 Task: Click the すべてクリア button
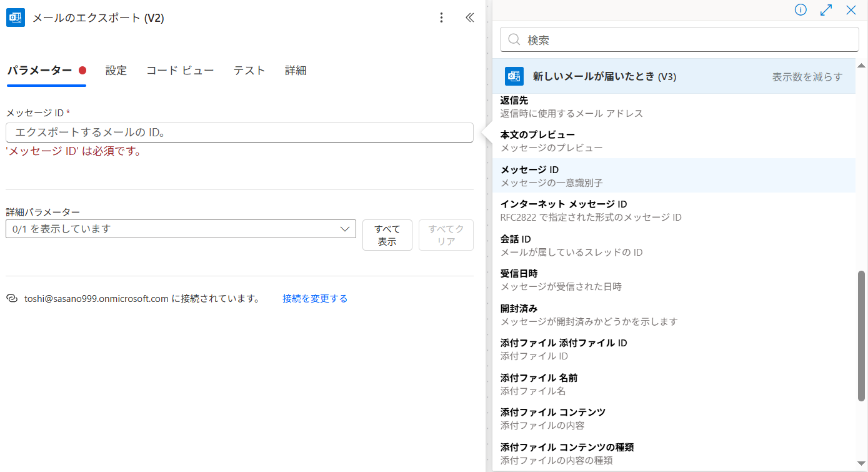(446, 235)
